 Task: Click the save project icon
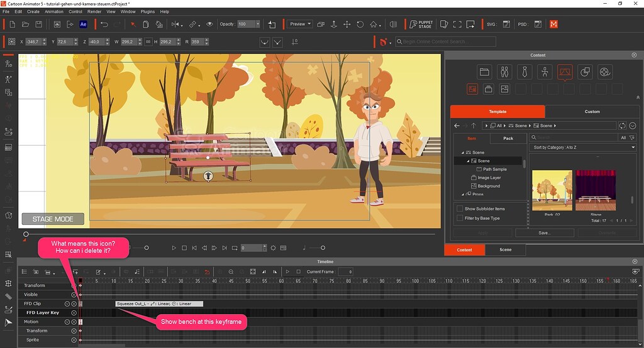39,24
